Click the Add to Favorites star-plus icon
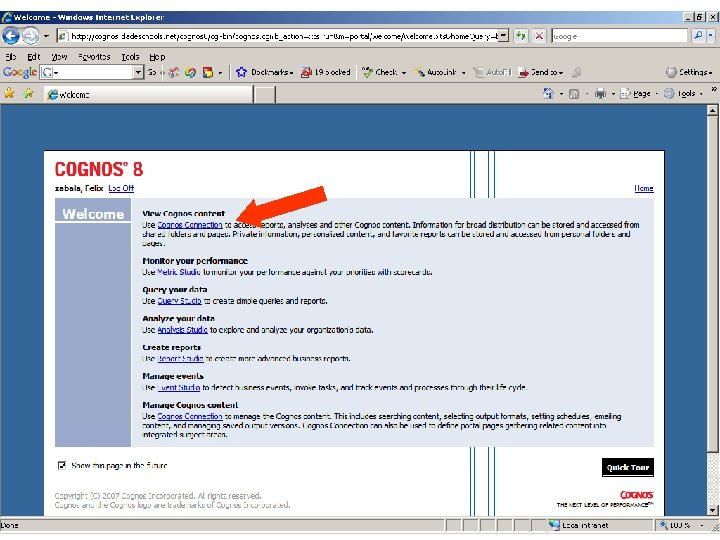 [28, 94]
